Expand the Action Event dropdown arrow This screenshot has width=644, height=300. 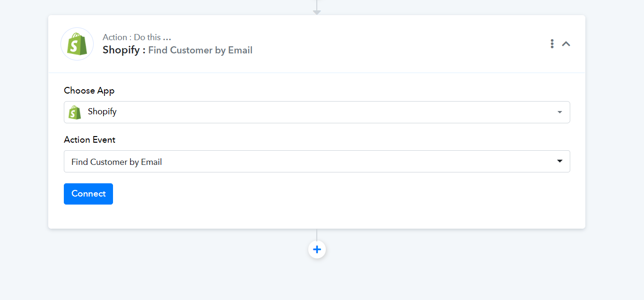click(x=559, y=161)
